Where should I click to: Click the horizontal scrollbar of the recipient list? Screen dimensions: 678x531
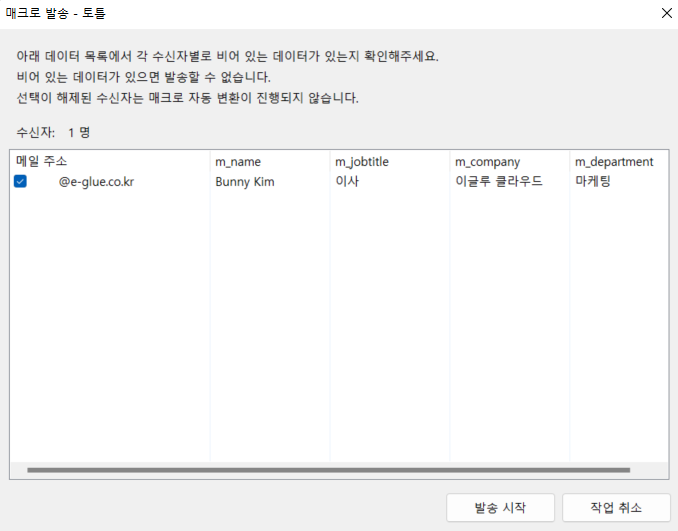[x=329, y=470]
